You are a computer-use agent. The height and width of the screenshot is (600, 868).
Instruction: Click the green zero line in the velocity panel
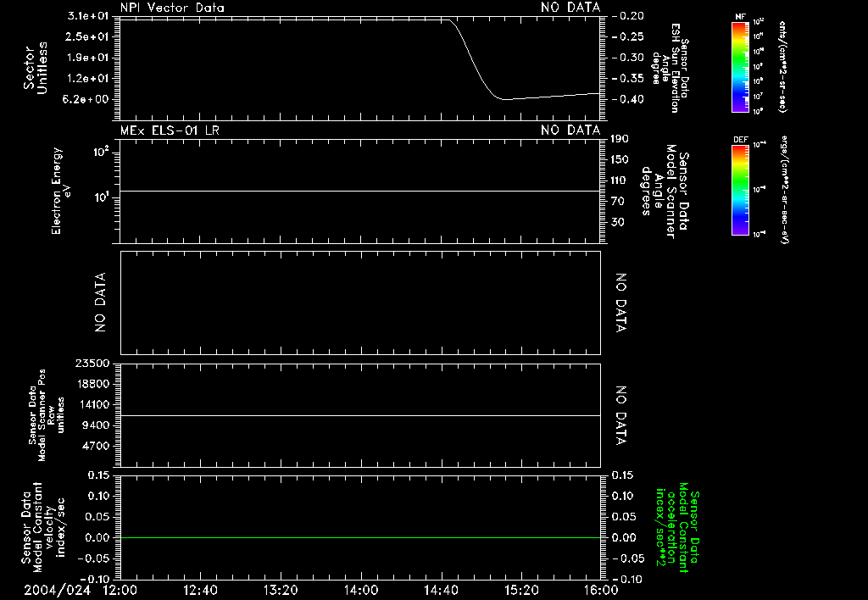pyautogui.click(x=360, y=537)
